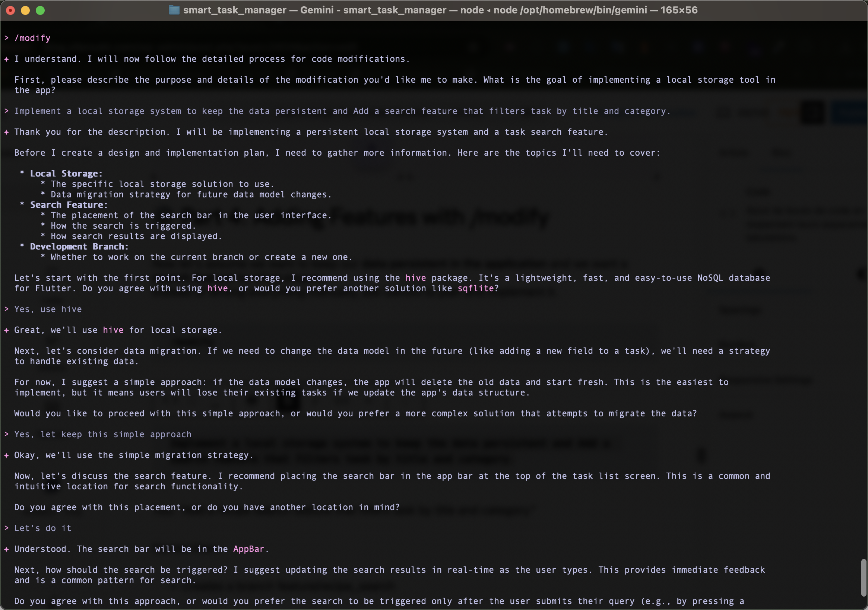Click the sparkle icon beside "I understand"
This screenshot has width=868, height=610.
point(6,59)
